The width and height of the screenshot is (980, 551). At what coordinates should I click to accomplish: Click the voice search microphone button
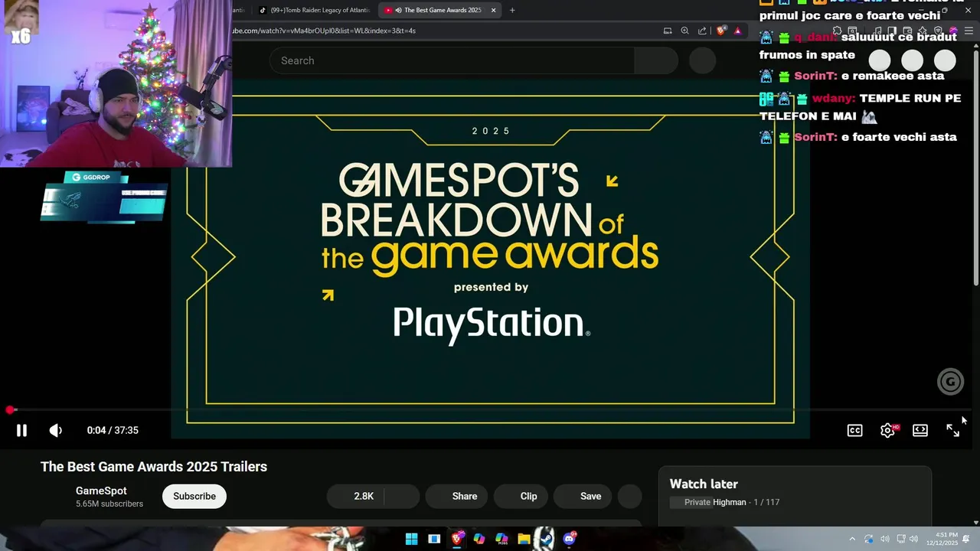(702, 60)
